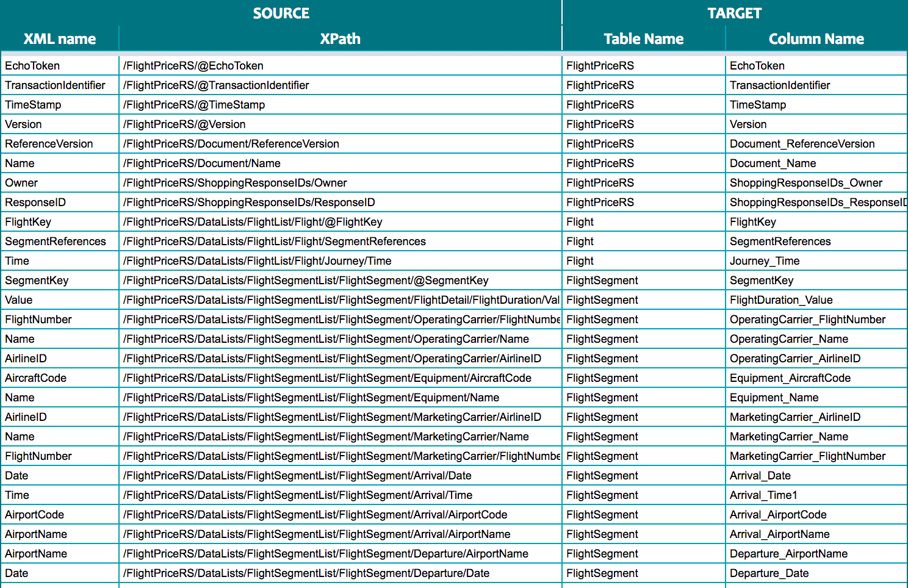This screenshot has height=588, width=908.
Task: Select the TARGET group header
Action: (x=735, y=13)
